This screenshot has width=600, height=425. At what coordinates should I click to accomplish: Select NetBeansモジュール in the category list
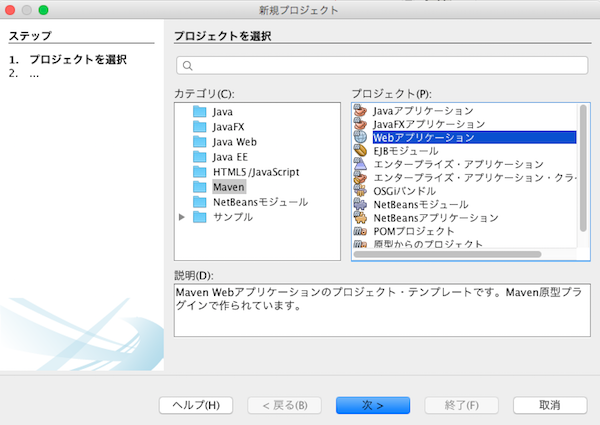(x=260, y=202)
